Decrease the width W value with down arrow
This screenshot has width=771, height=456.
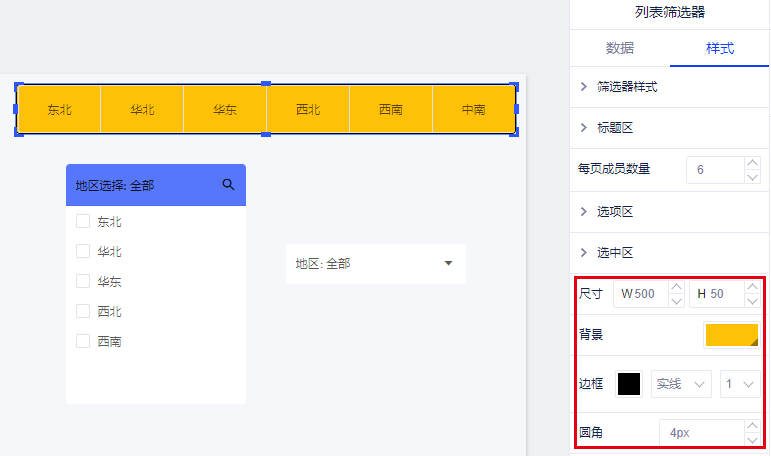[x=676, y=301]
